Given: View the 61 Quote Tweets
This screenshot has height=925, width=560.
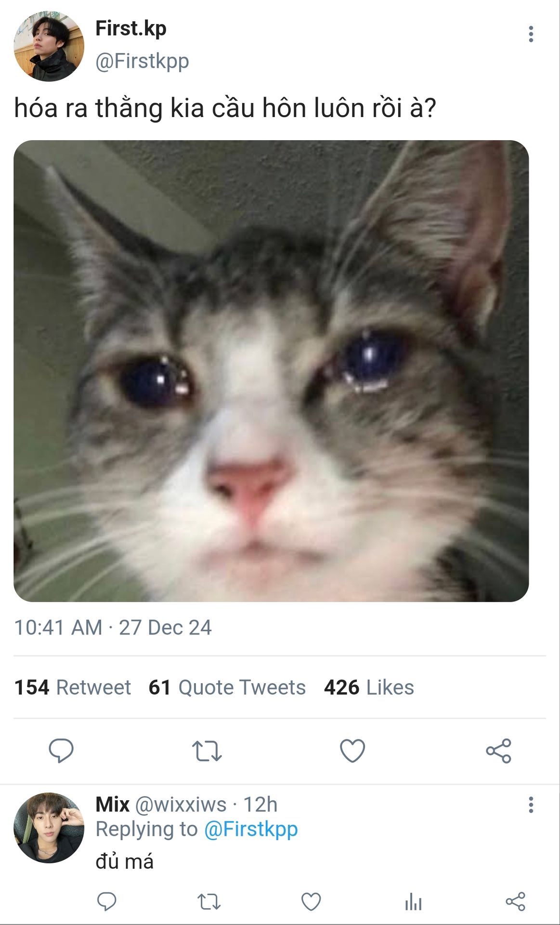Looking at the screenshot, I should (x=227, y=687).
